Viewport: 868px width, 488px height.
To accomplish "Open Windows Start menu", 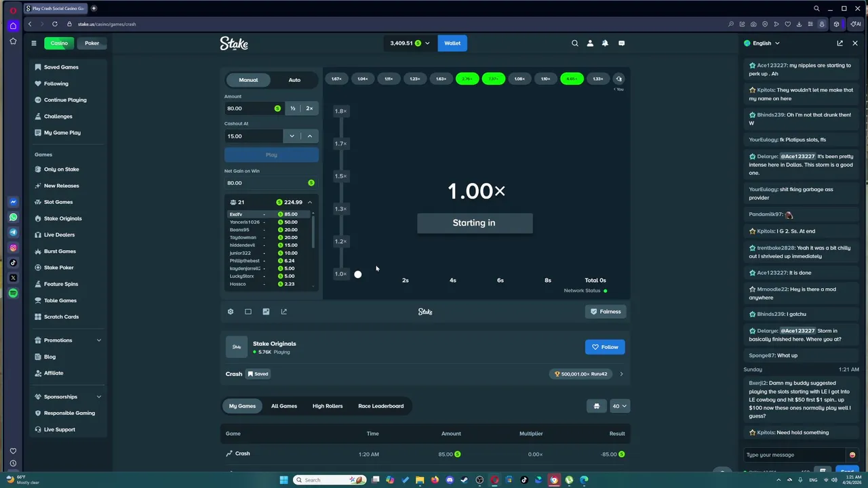I will click(x=283, y=480).
